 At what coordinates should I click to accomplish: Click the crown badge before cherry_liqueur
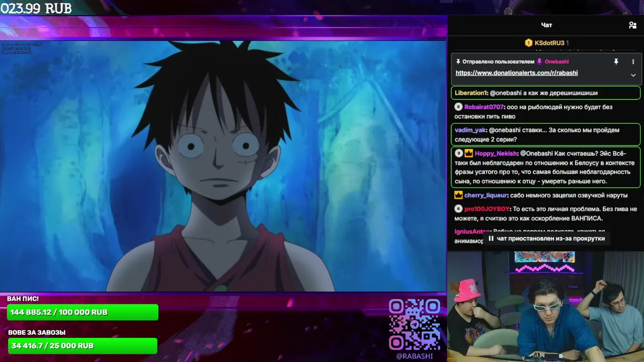pos(458,195)
